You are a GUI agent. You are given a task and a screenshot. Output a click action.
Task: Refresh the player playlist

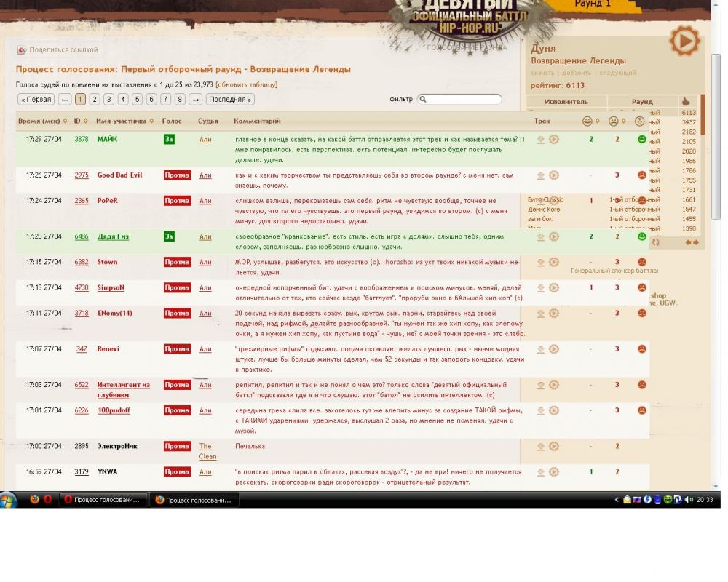coord(655,242)
